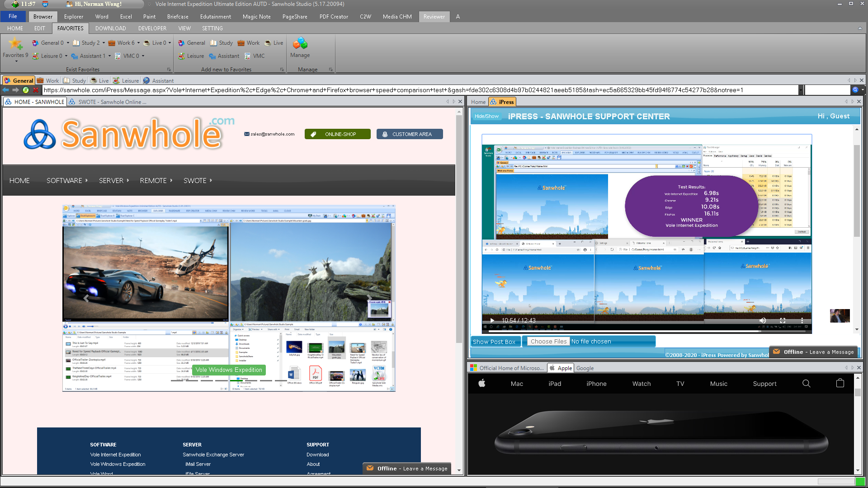868x488 pixels.
Task: Switch to the Google tab in lower pane
Action: coord(585,368)
